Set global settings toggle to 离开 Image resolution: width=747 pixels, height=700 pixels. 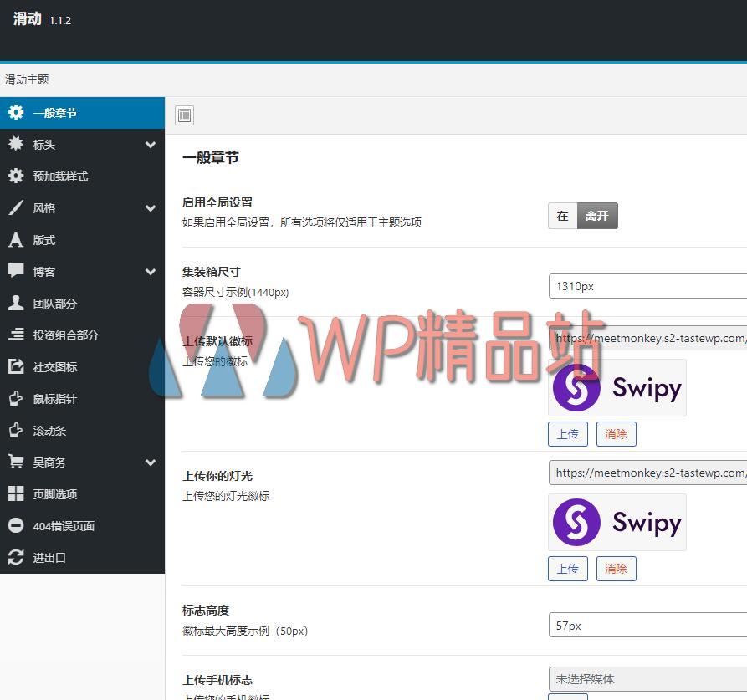[x=597, y=216]
